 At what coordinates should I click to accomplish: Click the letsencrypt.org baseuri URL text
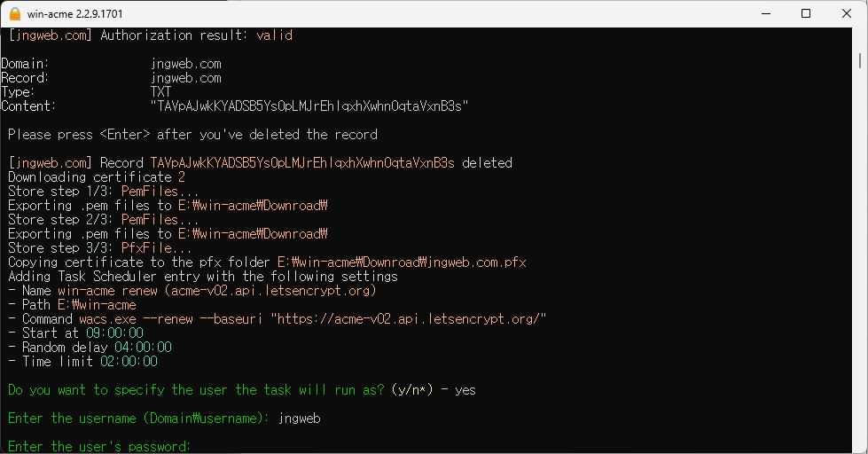click(409, 319)
